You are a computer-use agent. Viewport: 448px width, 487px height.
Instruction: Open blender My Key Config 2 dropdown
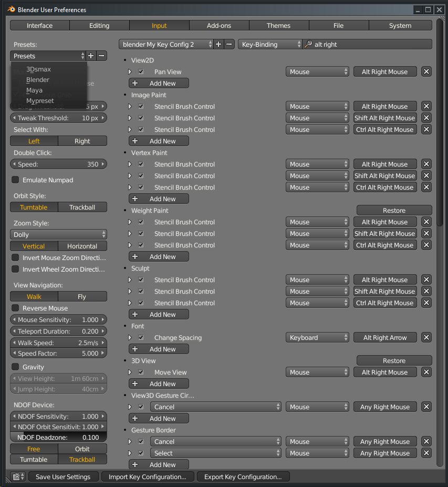(x=166, y=45)
